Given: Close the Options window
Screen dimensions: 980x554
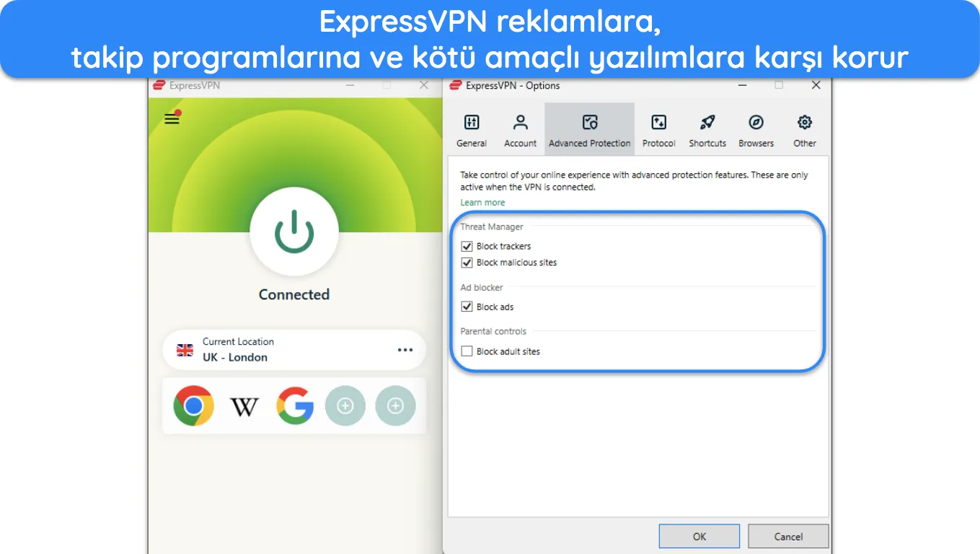Looking at the screenshot, I should [x=816, y=85].
